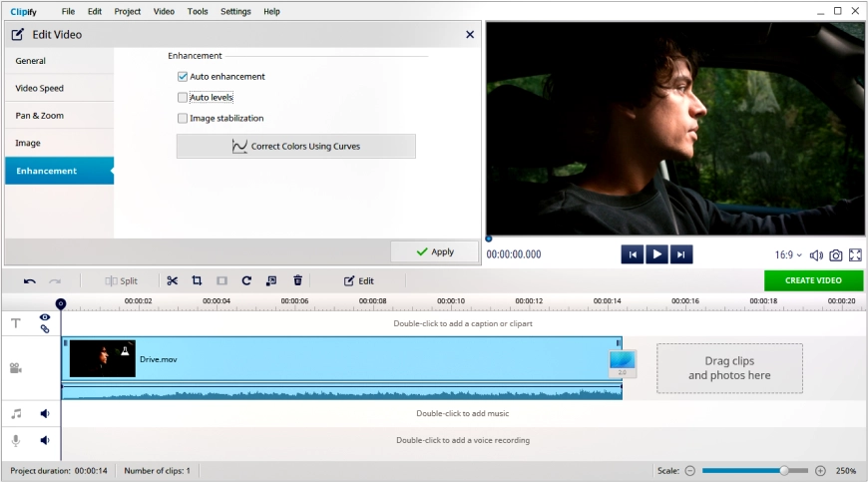
Task: Click the timeline Scale slider handle
Action: click(784, 470)
